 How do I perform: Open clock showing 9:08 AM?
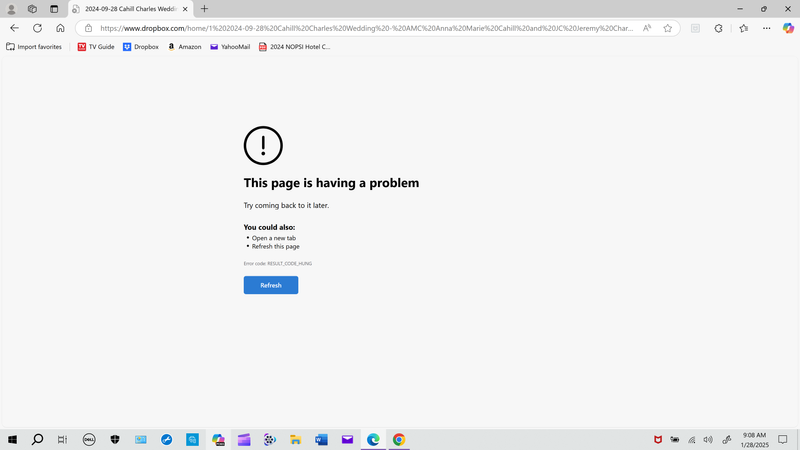tap(755, 440)
